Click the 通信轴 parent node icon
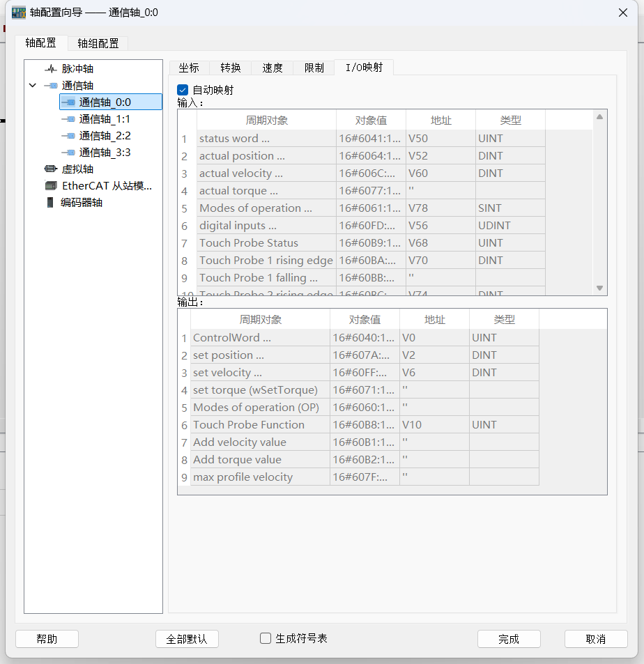The image size is (644, 664). point(51,86)
